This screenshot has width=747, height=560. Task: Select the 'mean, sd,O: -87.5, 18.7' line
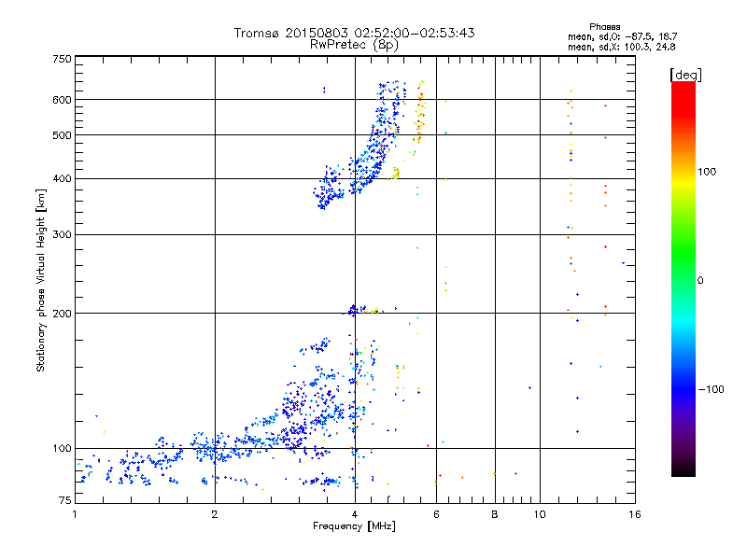(622, 37)
